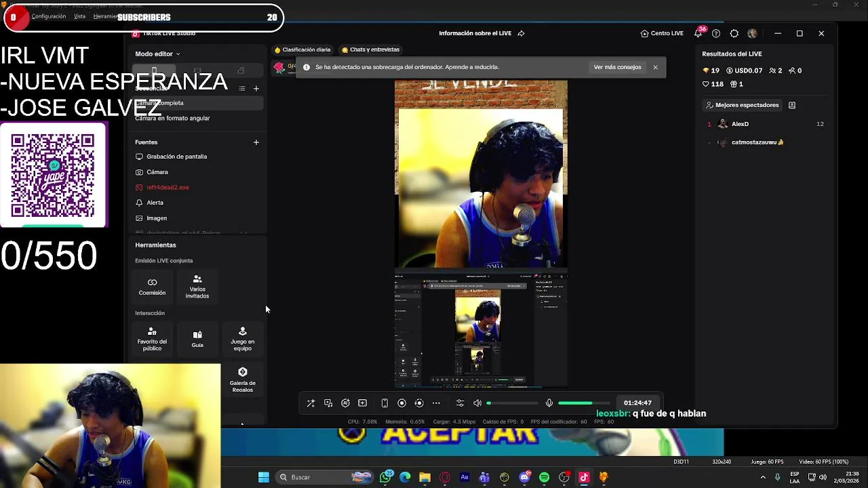Viewport: 868px width, 488px height.
Task: Dismiss the overload warning banner
Action: tap(655, 67)
